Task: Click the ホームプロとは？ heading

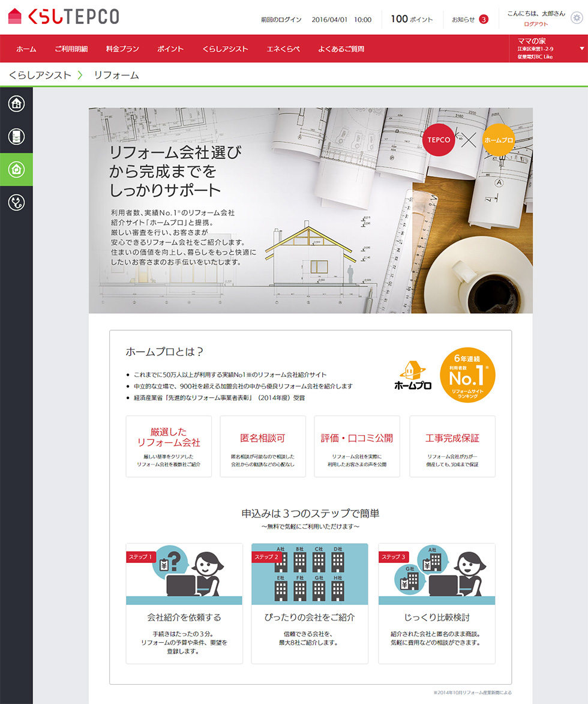Action: pyautogui.click(x=164, y=352)
